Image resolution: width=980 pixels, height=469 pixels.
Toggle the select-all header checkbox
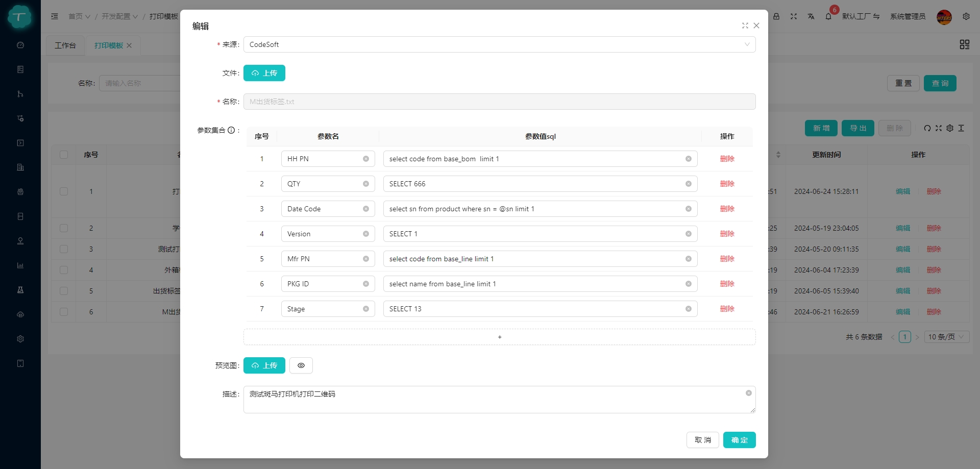point(64,155)
